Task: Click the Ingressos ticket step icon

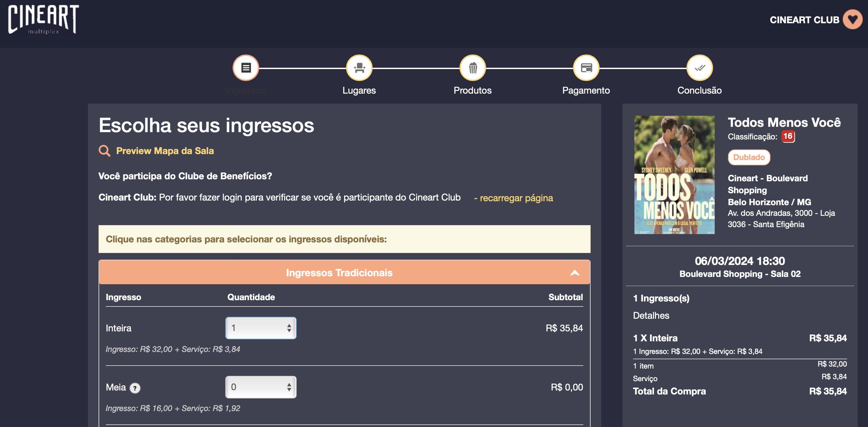Action: (x=246, y=68)
